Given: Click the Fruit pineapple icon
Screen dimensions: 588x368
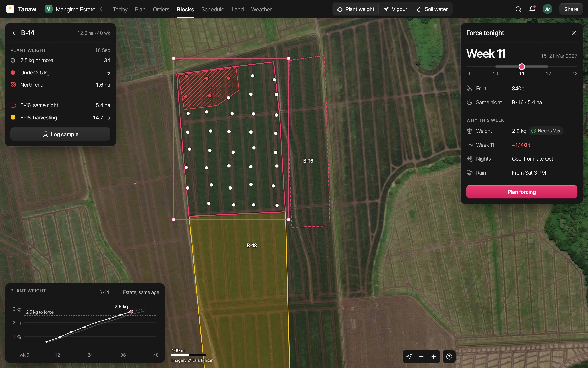Looking at the screenshot, I should coord(469,88).
